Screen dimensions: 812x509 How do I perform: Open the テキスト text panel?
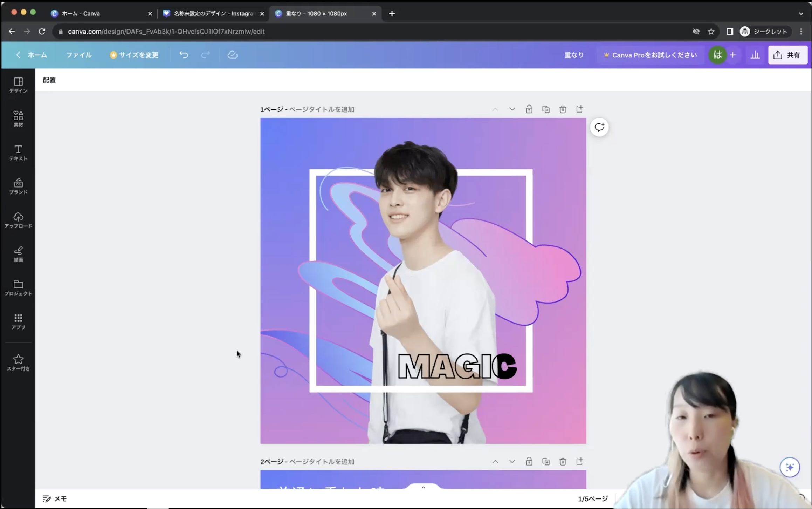pos(18,152)
